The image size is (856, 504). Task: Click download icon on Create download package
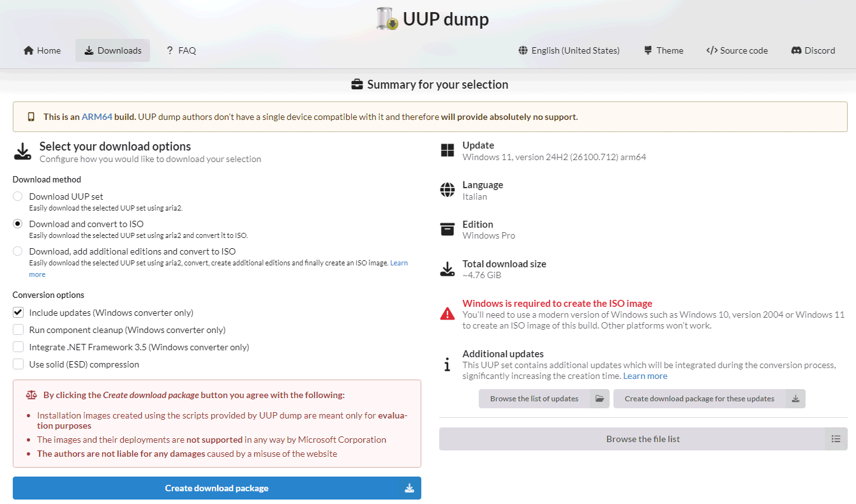(409, 488)
